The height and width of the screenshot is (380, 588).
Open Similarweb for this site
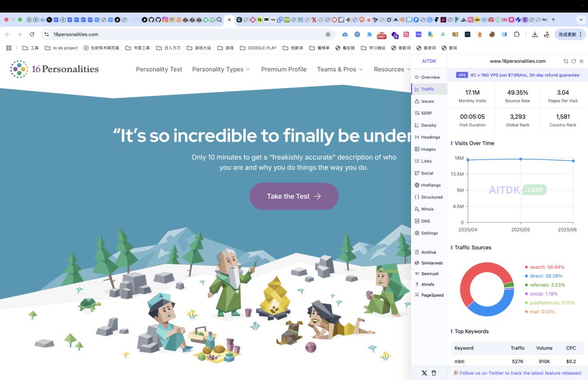pos(428,263)
